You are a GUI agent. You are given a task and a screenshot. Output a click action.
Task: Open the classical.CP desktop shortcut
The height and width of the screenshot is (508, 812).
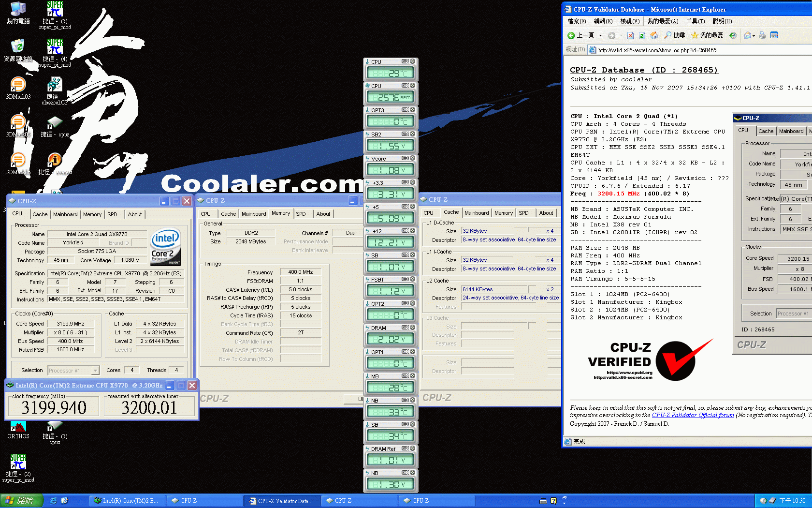(55, 91)
